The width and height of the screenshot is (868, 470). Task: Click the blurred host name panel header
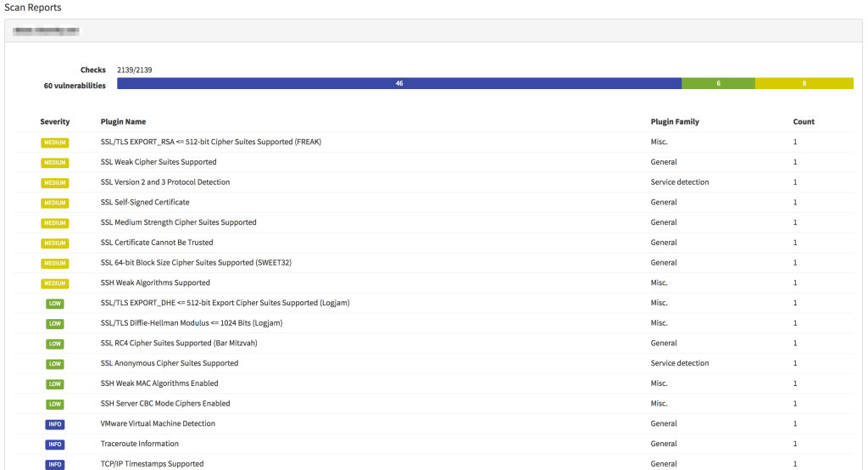47,31
